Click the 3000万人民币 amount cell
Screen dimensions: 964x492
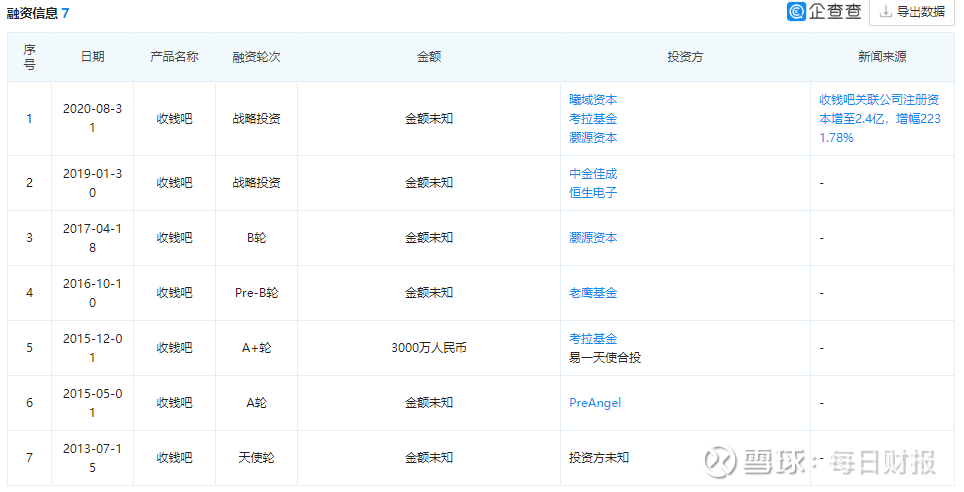point(429,347)
